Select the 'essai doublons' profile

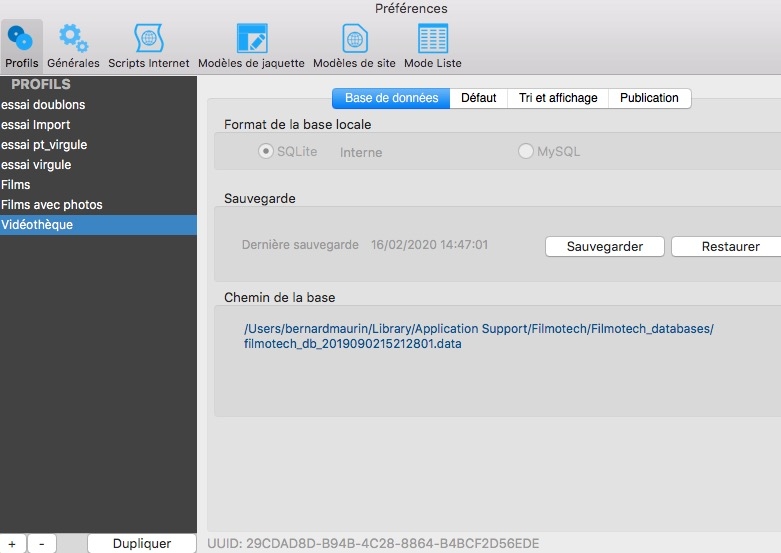click(x=44, y=105)
